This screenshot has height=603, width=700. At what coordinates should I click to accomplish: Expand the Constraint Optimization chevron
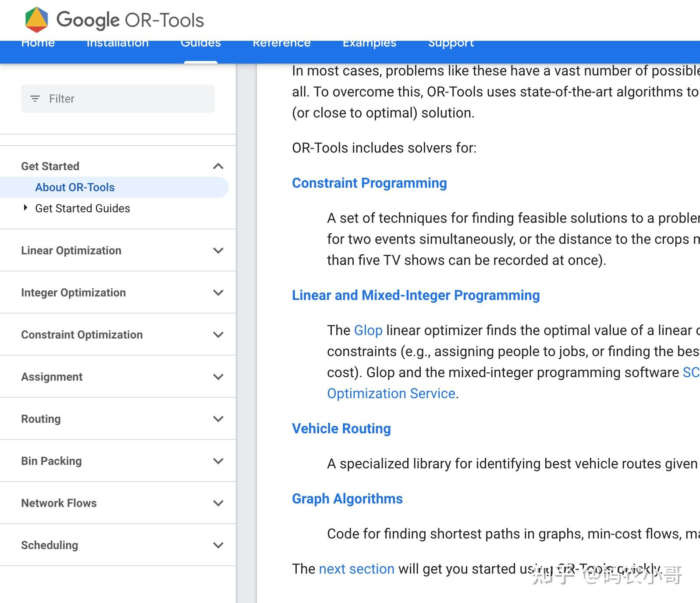[218, 335]
